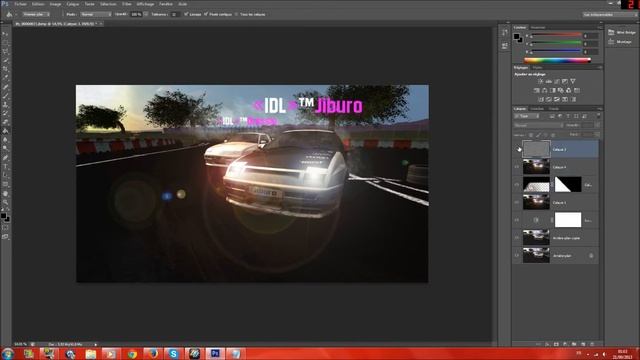
Task: Select the Eraser tool
Action: click(x=5, y=122)
